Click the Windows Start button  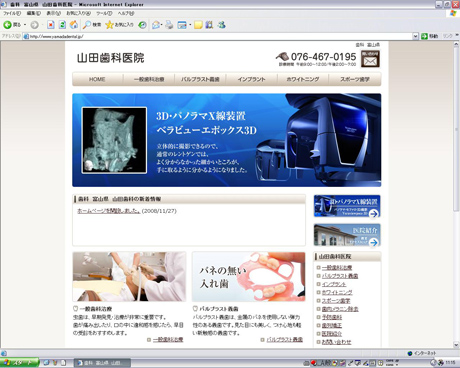click(x=19, y=363)
